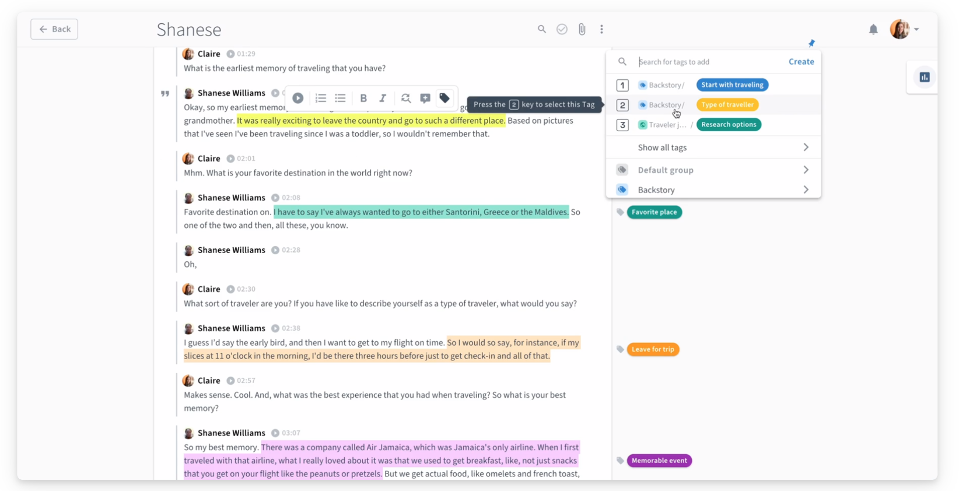
Task: Go back with the Back button
Action: pyautogui.click(x=54, y=29)
